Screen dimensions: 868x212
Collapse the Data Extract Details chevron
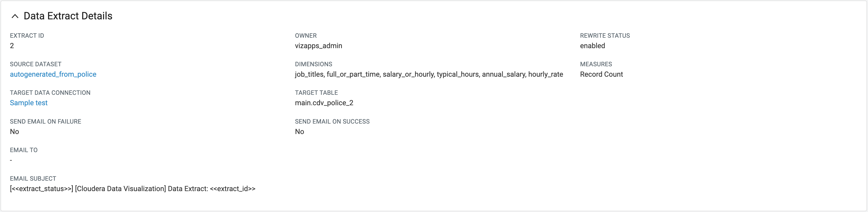[x=15, y=16]
